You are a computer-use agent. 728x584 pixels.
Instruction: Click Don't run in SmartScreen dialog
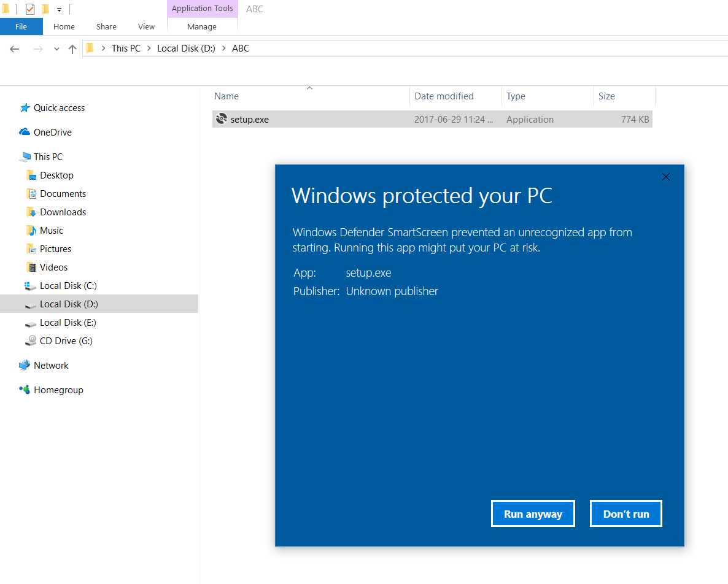coord(626,513)
